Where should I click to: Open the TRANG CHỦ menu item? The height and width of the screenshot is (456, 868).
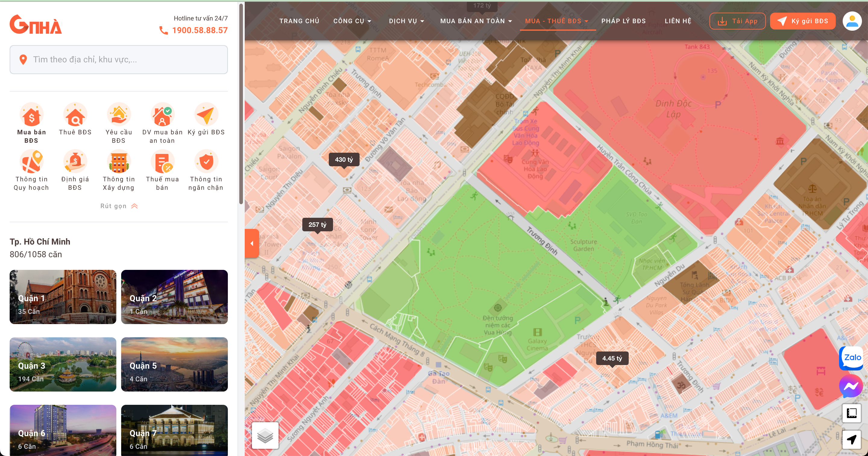299,21
